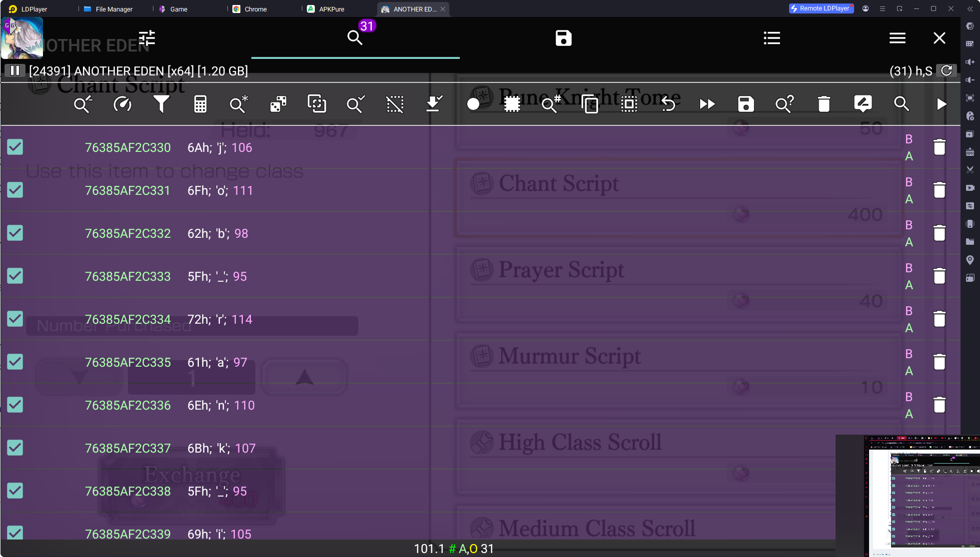
Task: Pause the ANOTHER EDEN process
Action: coord(15,70)
